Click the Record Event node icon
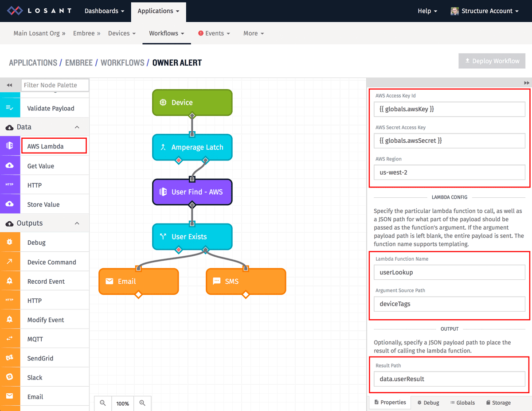Screen dimensions: 532x411 [x=10, y=281]
